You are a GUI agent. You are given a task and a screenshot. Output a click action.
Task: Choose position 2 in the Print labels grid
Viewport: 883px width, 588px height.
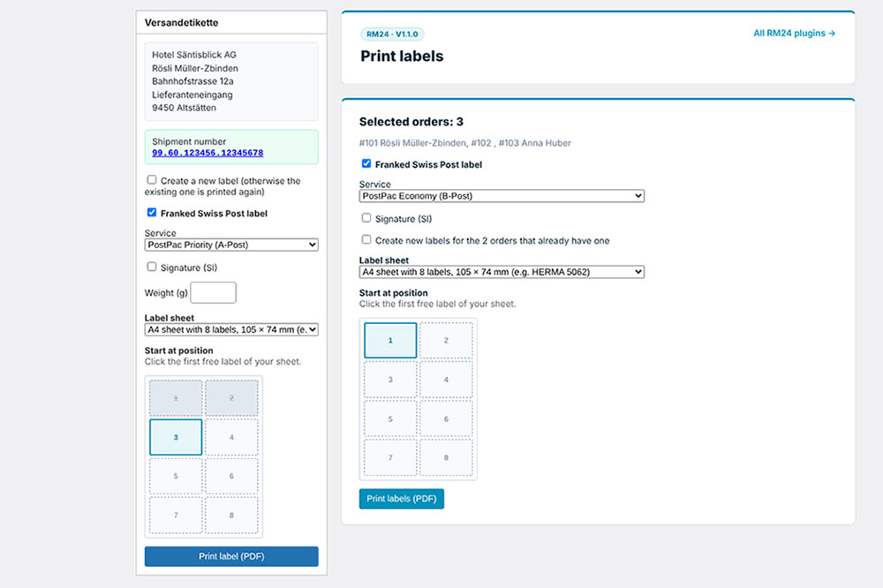(446, 340)
